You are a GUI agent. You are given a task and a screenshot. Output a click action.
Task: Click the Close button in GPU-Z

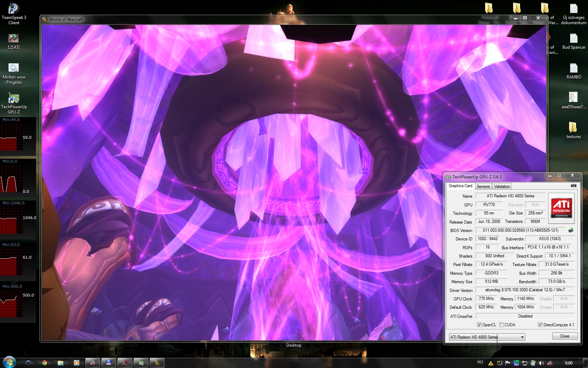pos(565,336)
